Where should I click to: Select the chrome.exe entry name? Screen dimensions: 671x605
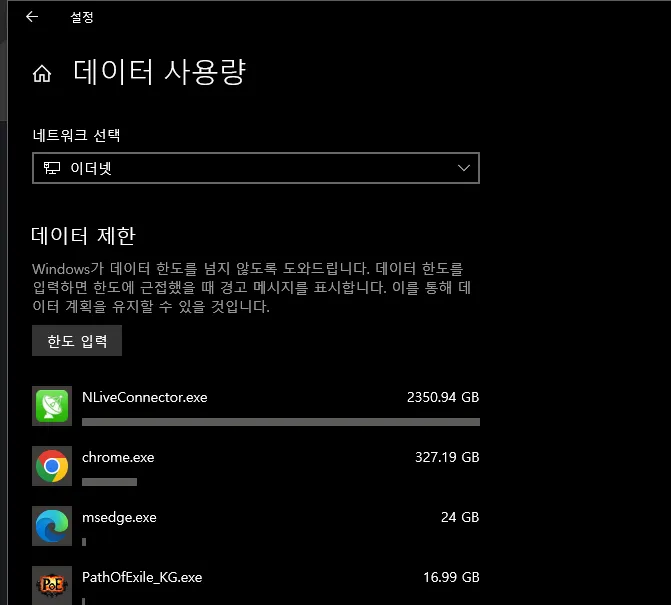(x=118, y=457)
